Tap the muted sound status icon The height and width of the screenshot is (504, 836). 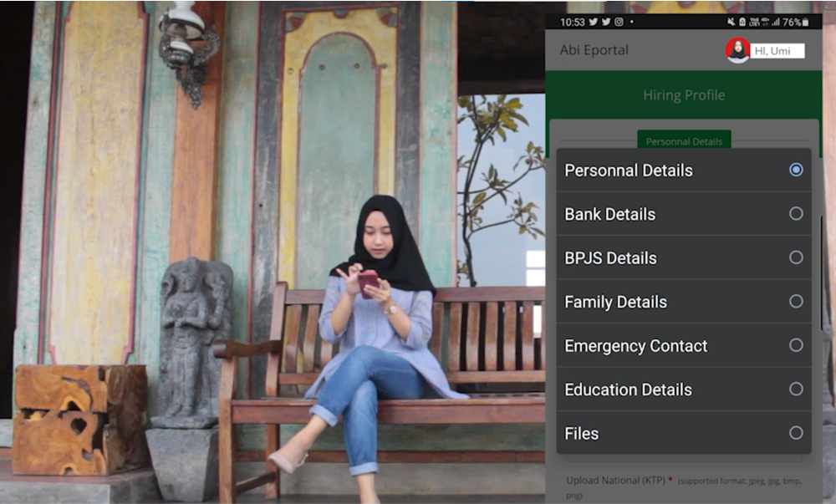tap(731, 22)
